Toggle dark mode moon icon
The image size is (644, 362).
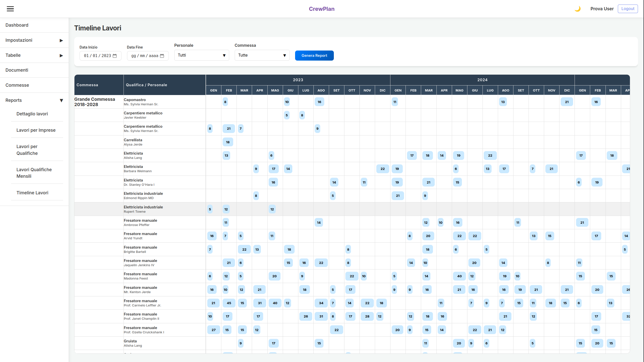click(x=578, y=9)
